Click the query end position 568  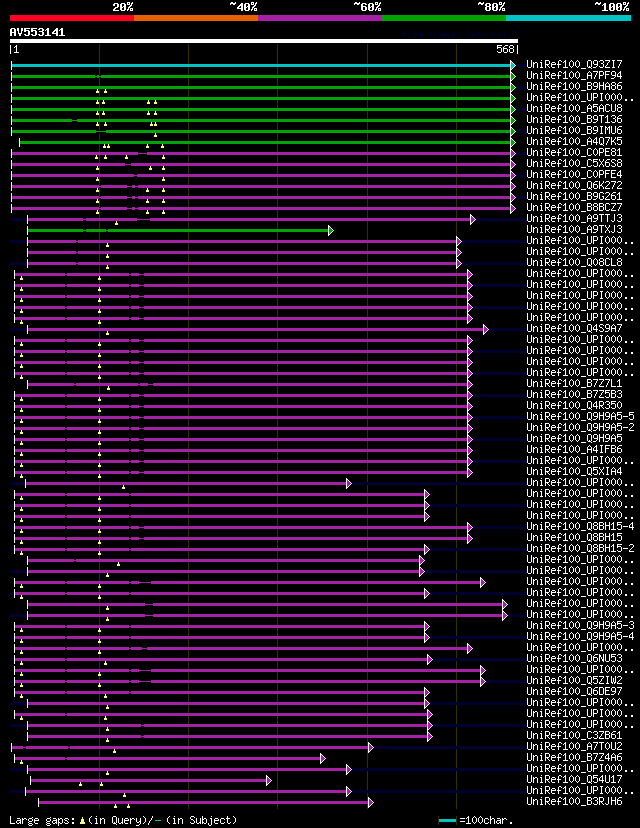(x=505, y=49)
